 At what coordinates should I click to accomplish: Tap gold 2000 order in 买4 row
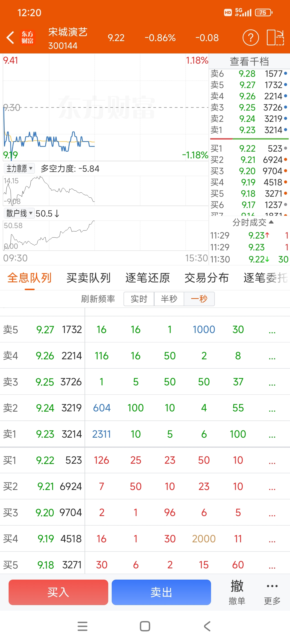[204, 539]
